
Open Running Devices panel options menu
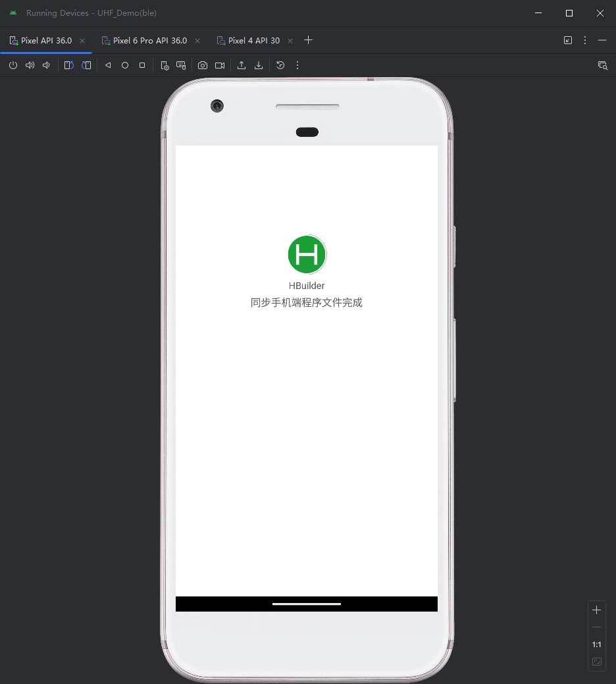point(585,40)
